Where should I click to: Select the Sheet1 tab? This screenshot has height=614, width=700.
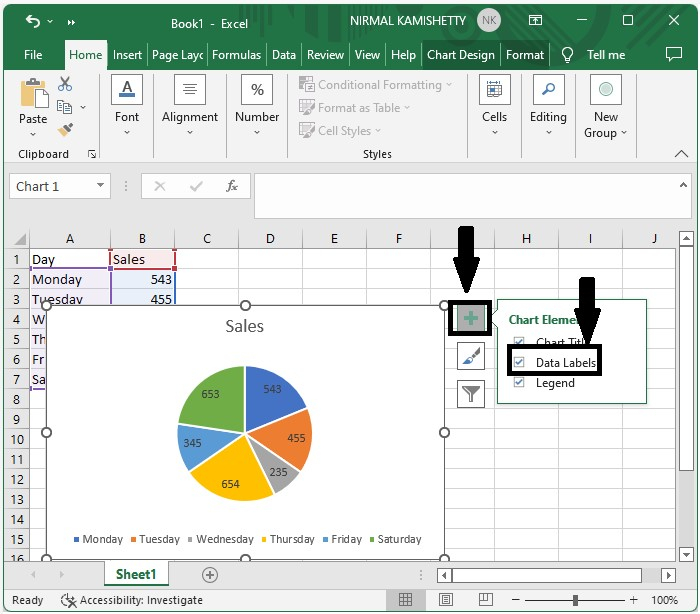[136, 574]
